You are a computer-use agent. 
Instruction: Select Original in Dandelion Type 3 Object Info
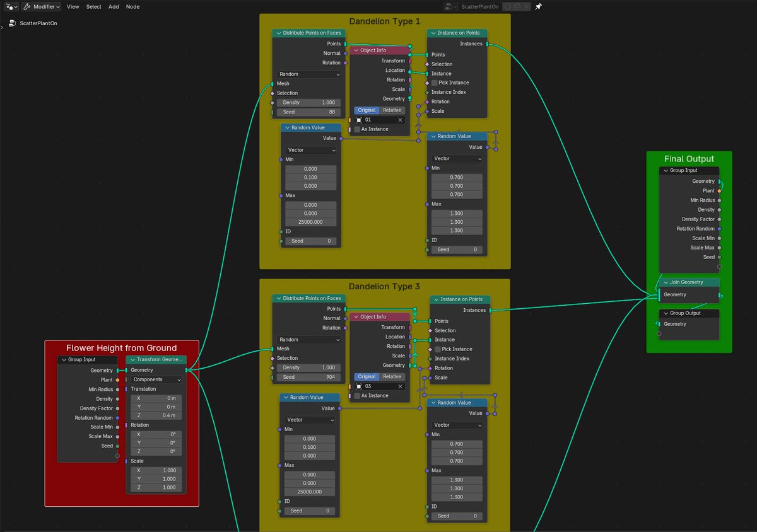tap(367, 376)
